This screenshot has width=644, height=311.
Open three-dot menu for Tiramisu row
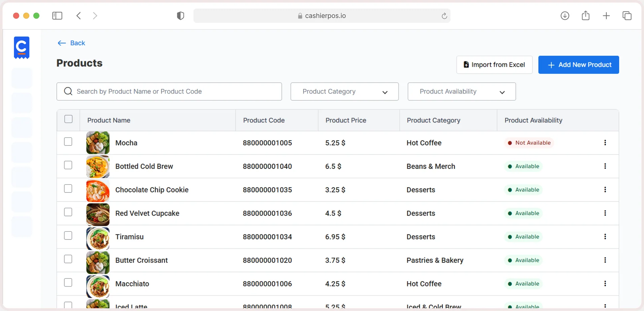(605, 237)
